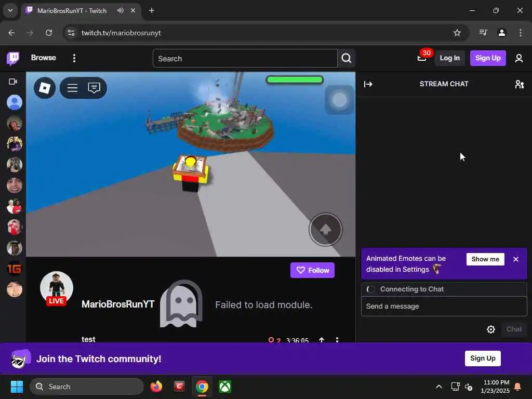Reload the Twitch page
This screenshot has height=399, width=532.
(49, 33)
